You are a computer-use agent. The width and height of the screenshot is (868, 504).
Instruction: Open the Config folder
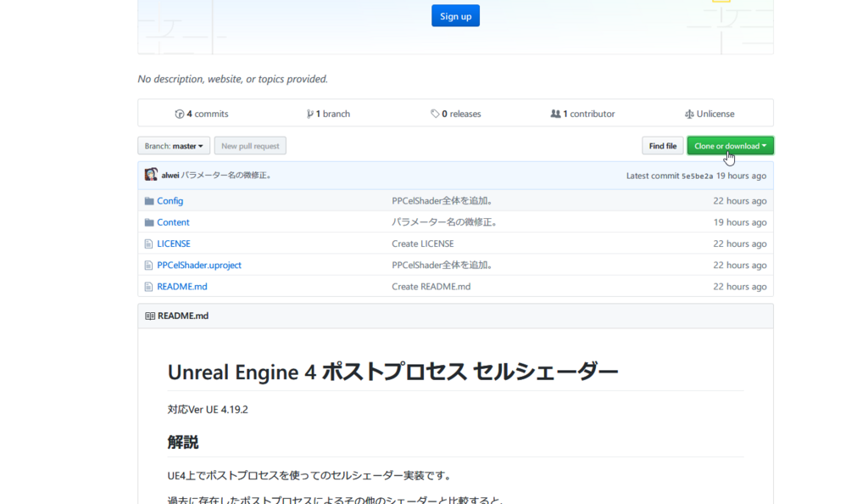coord(170,200)
